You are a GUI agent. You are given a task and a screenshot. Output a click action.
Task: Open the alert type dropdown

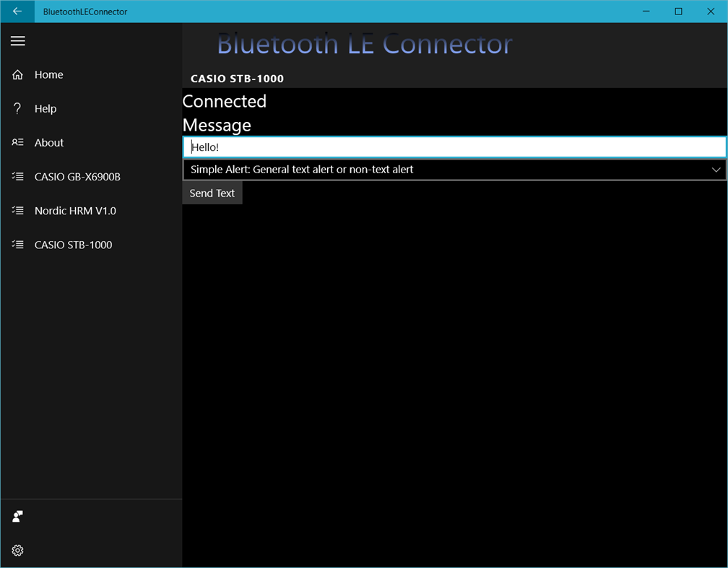[454, 170]
